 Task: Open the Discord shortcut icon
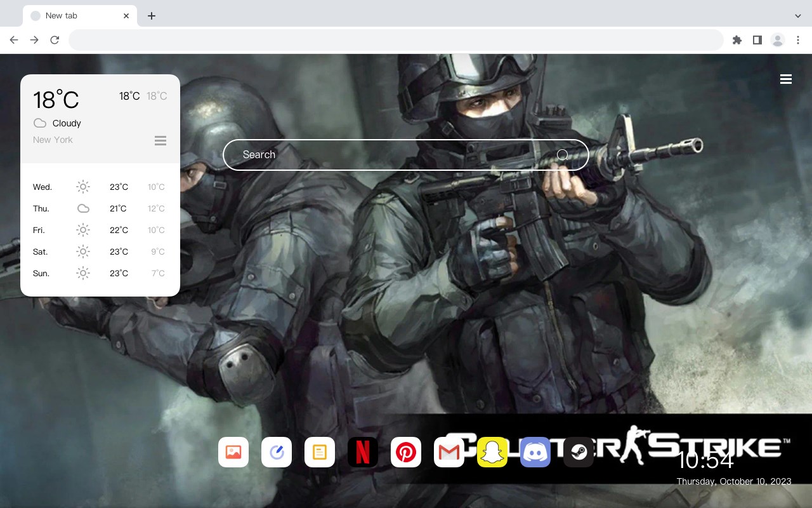coord(535,452)
